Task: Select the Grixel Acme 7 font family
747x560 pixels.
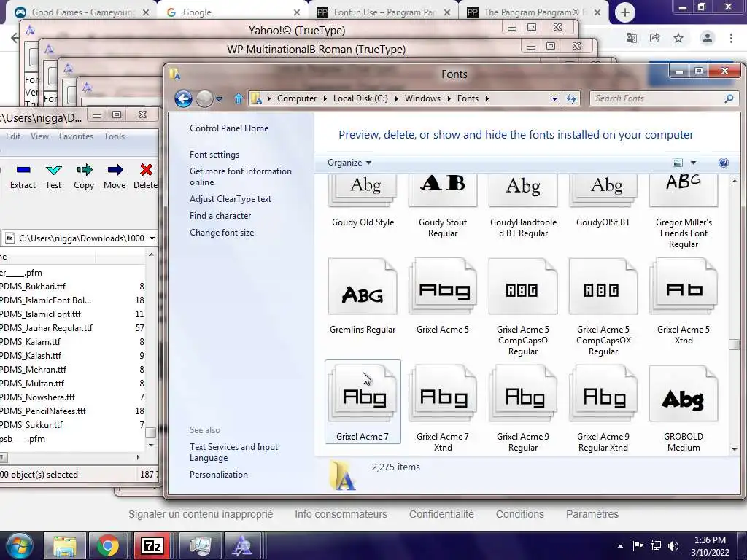Action: [363, 402]
